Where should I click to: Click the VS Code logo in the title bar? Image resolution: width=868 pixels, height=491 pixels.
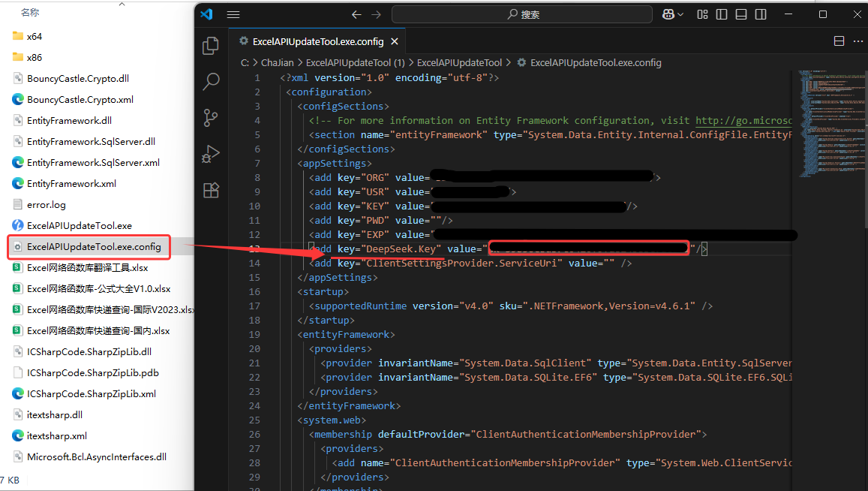207,14
